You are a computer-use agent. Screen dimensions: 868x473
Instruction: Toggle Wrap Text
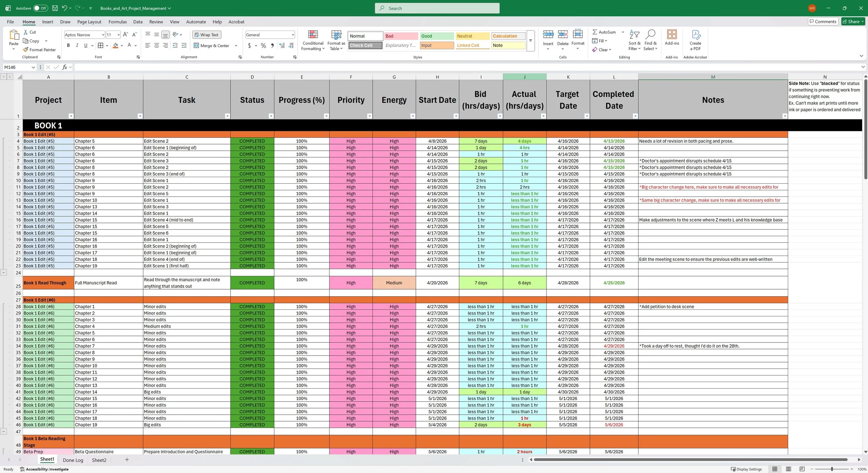[x=207, y=35]
